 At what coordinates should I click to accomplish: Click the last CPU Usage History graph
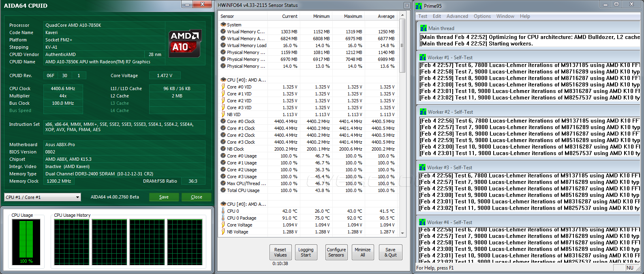click(x=185, y=242)
